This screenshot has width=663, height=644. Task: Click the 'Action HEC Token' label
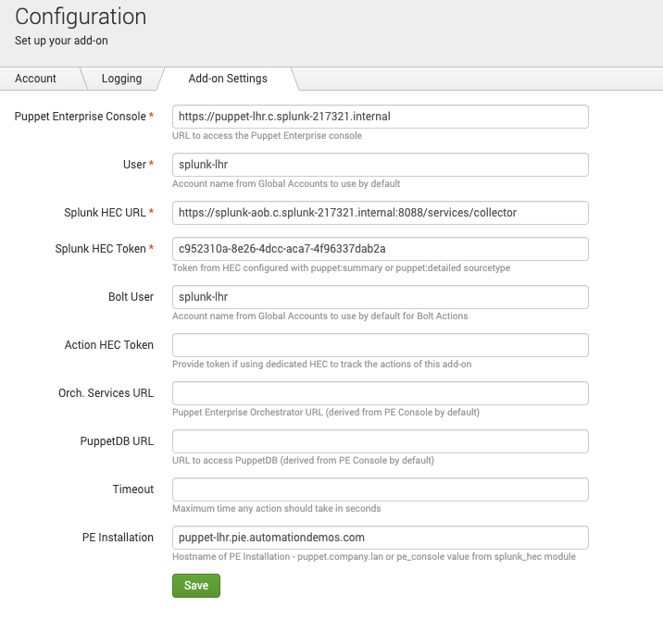[109, 345]
